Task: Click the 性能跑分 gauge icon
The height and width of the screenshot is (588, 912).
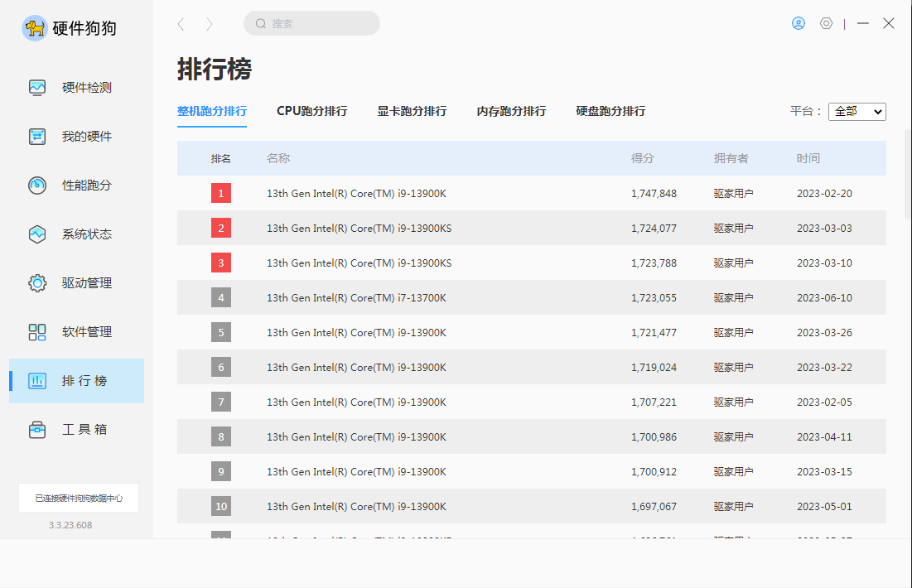Action: pos(37,186)
